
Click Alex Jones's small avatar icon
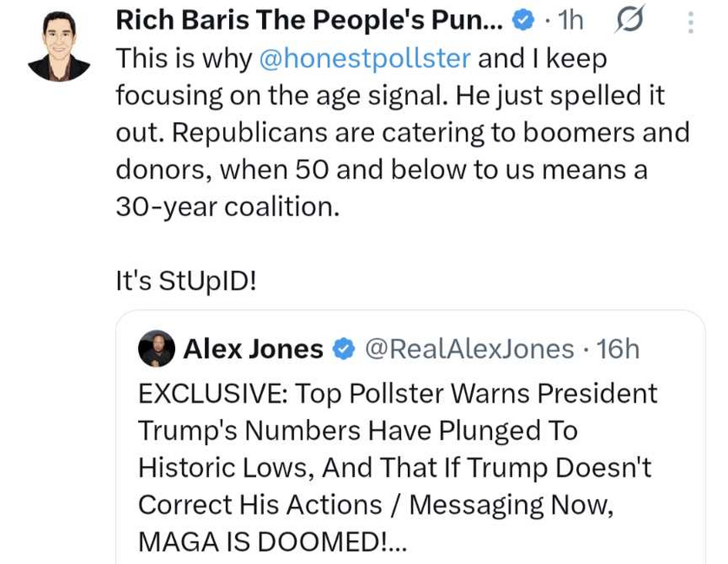pos(157,349)
